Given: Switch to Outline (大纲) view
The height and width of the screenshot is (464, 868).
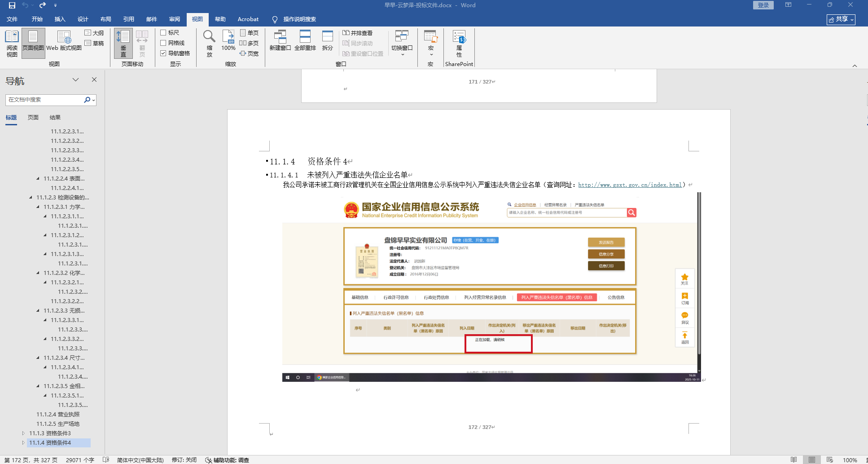Looking at the screenshot, I should click(x=94, y=33).
